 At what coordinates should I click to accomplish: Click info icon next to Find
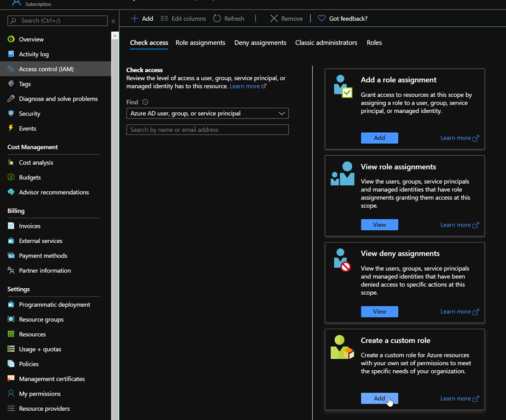coord(145,102)
